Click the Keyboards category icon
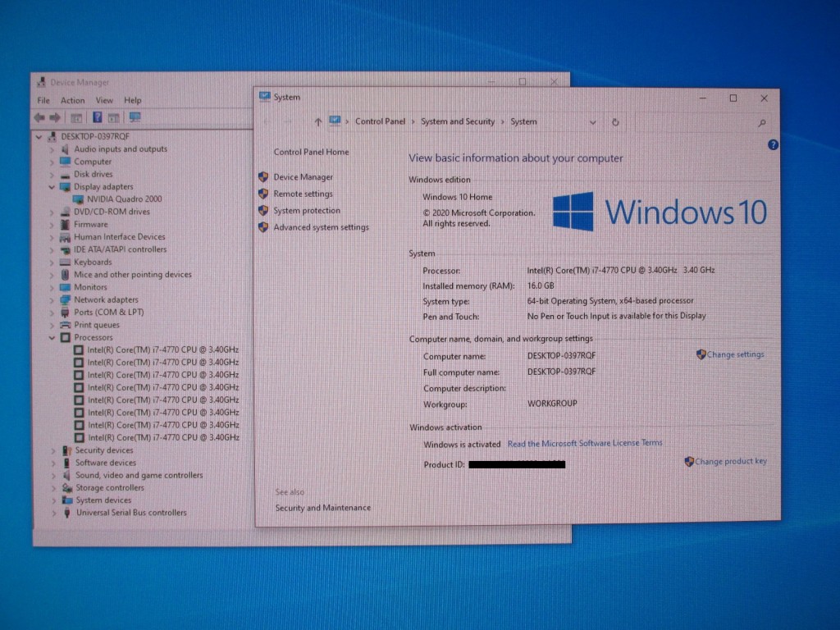Viewport: 840px width, 630px height. tap(66, 262)
